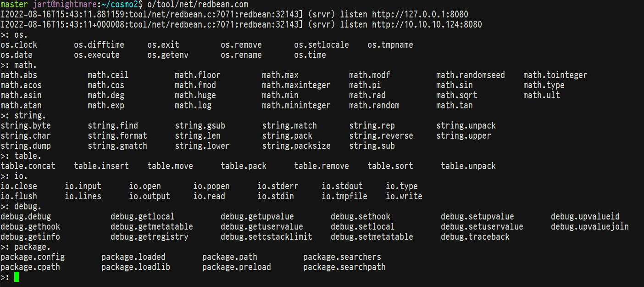
Task: Click os.tmpname in the os list
Action: (x=390, y=45)
